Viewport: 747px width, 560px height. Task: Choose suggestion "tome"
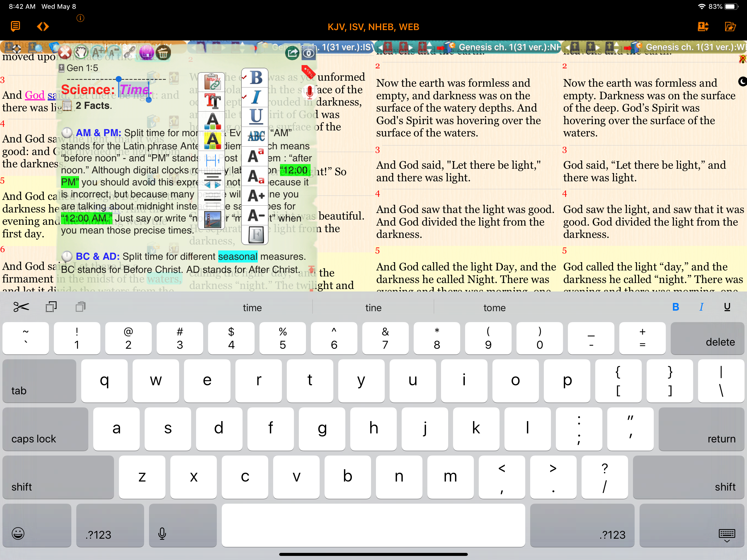pyautogui.click(x=494, y=308)
